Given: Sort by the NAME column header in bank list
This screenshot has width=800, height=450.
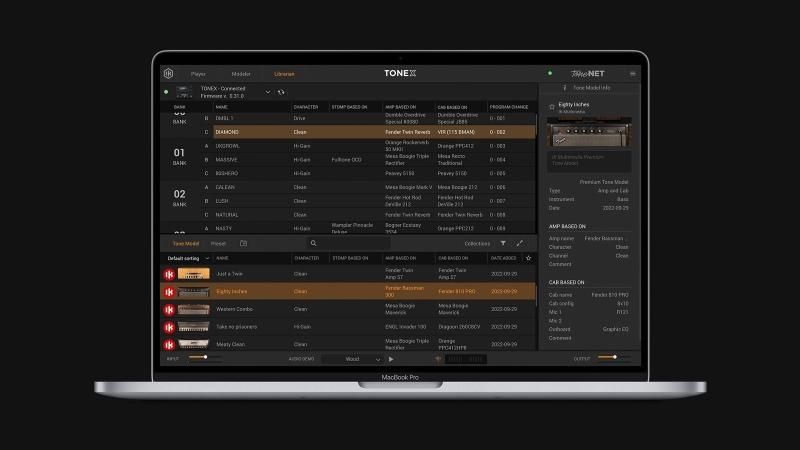Looking at the screenshot, I should (221, 107).
